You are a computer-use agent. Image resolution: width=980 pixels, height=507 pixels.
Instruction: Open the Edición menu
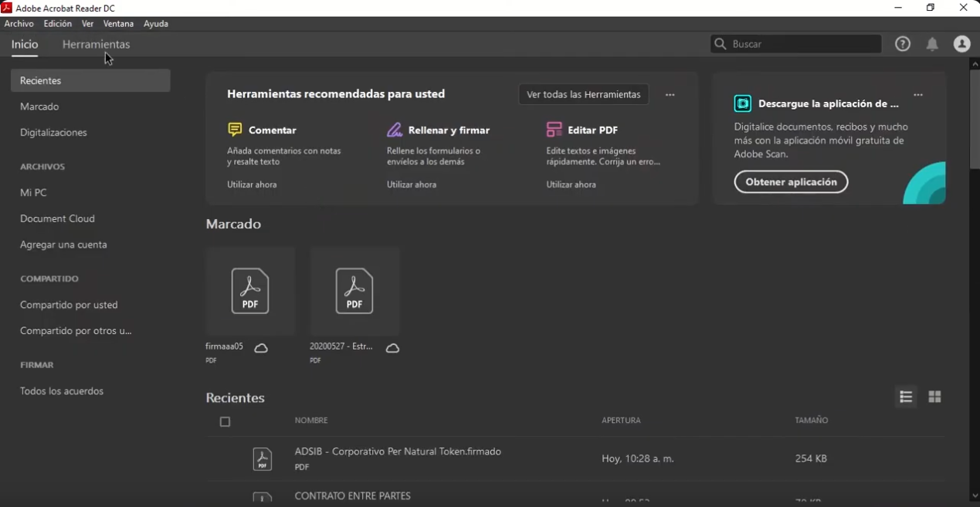point(58,24)
